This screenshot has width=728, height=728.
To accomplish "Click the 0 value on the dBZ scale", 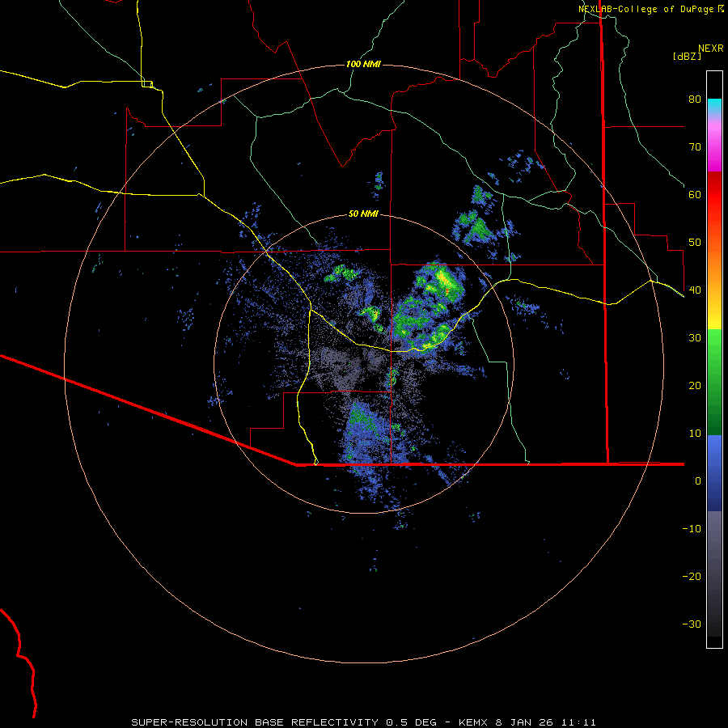I will point(698,481).
